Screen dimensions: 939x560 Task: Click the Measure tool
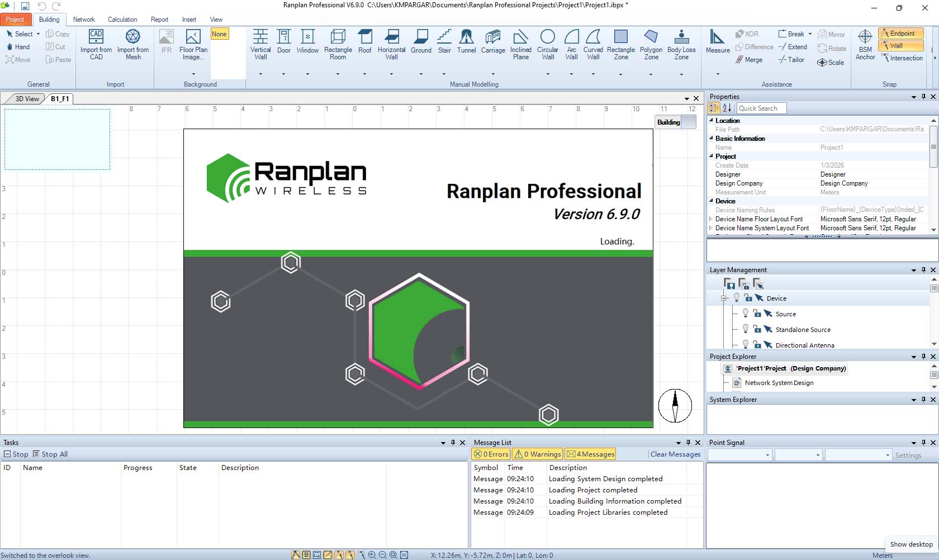[x=718, y=42]
